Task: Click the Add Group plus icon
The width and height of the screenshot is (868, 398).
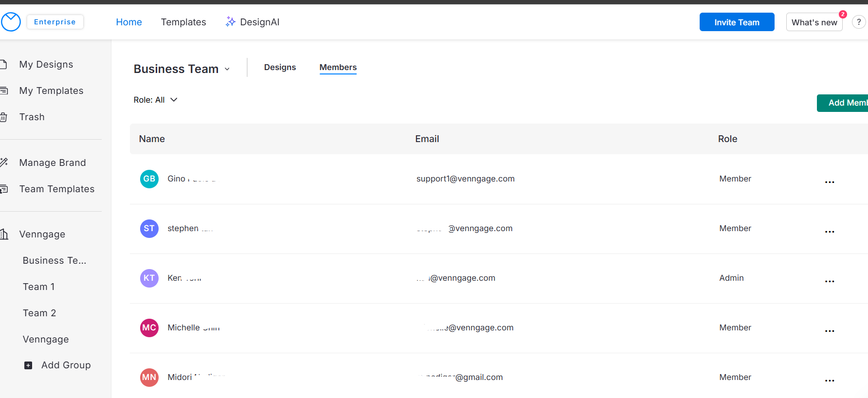Action: (x=28, y=365)
